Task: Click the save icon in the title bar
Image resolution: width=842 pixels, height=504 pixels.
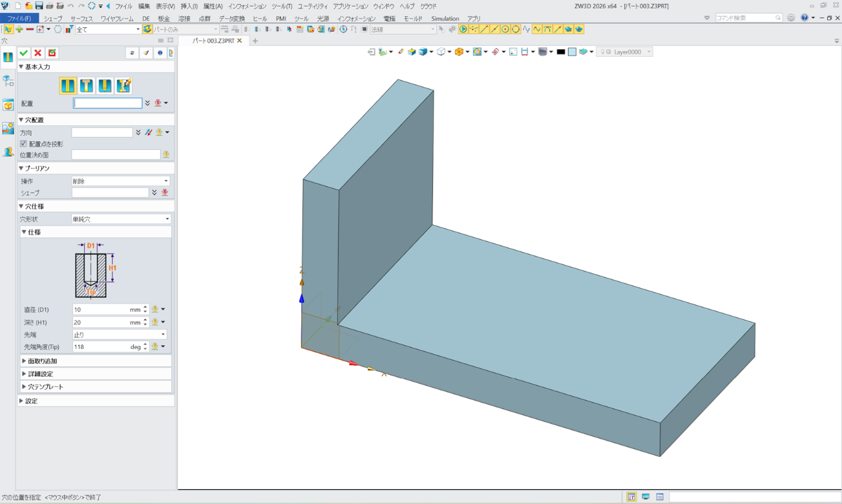Action: pyautogui.click(x=39, y=6)
